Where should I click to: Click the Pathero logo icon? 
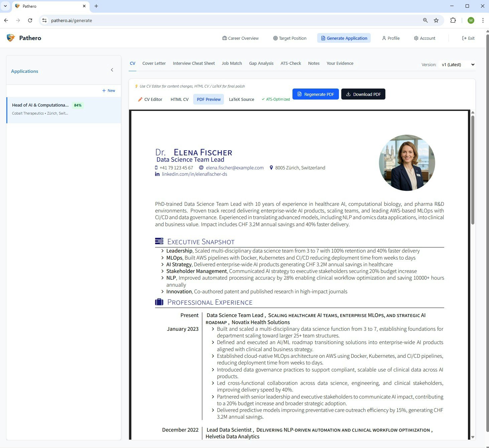click(x=11, y=38)
